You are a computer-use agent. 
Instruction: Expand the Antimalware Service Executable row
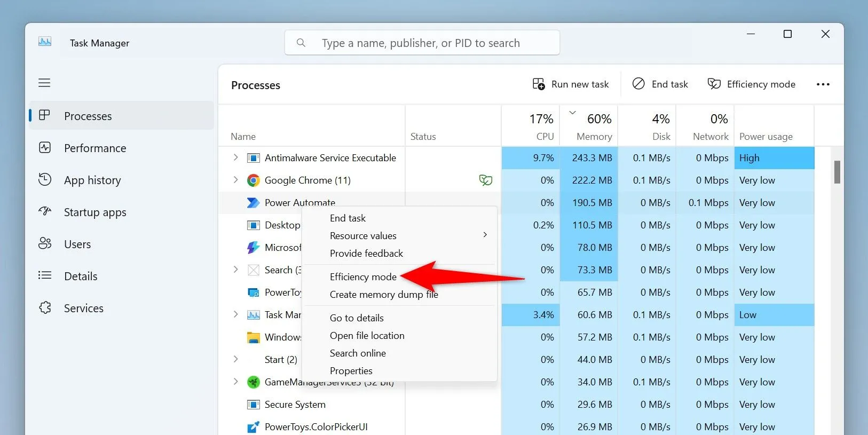pos(235,157)
